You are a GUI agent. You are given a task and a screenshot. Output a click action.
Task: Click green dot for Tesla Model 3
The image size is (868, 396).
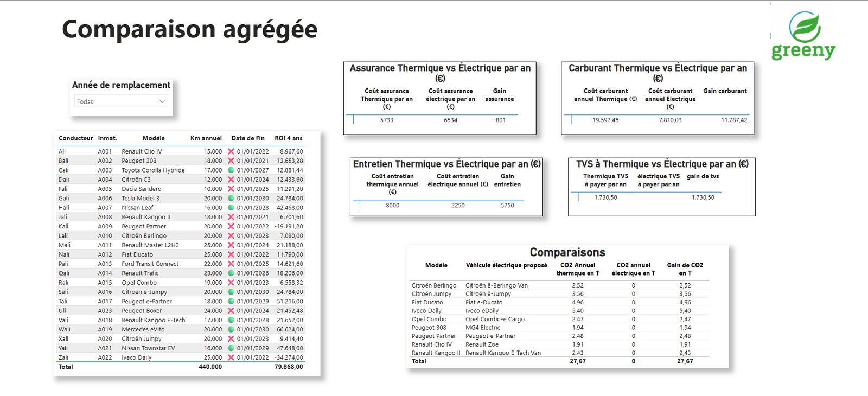pyautogui.click(x=231, y=199)
